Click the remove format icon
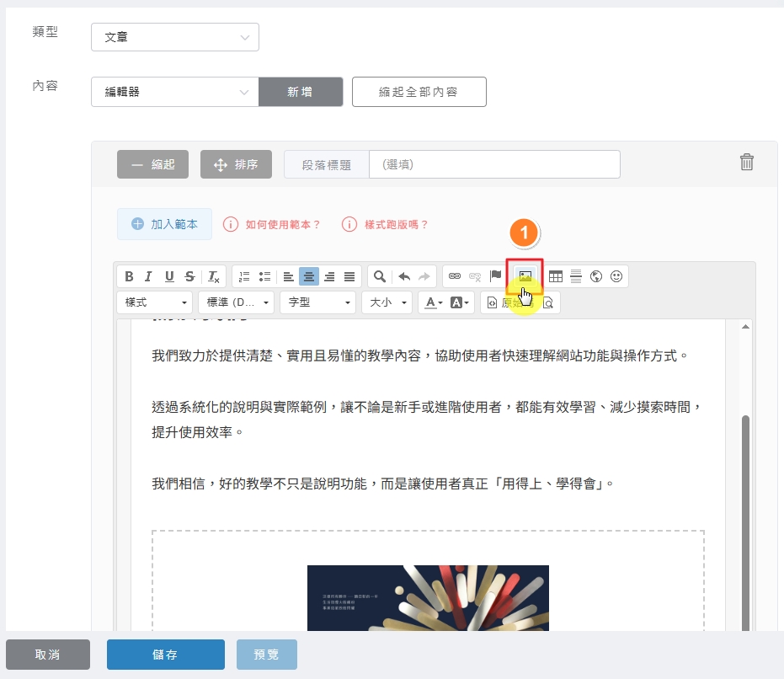This screenshot has width=784, height=679. [214, 276]
